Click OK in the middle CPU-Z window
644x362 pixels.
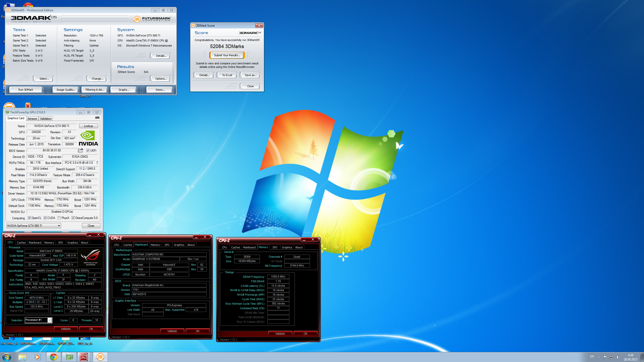point(197,331)
